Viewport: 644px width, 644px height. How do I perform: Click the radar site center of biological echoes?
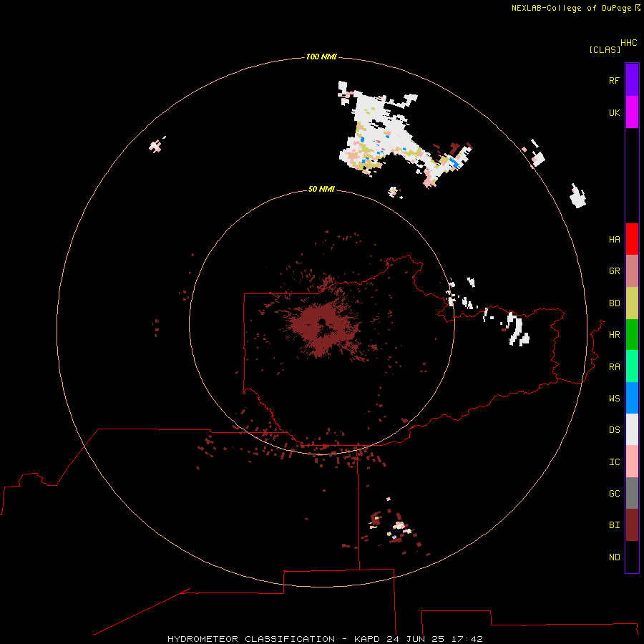[x=322, y=322]
